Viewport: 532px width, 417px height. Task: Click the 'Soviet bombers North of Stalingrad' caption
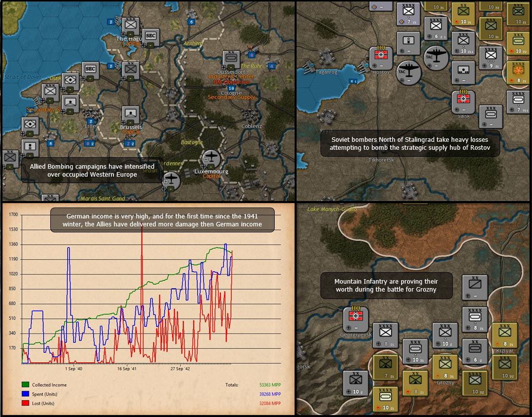click(x=410, y=143)
